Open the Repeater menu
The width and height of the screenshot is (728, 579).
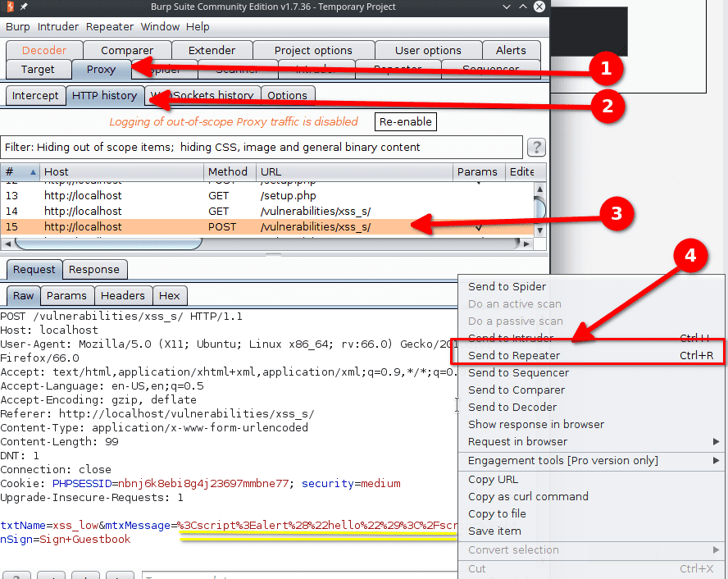[110, 27]
